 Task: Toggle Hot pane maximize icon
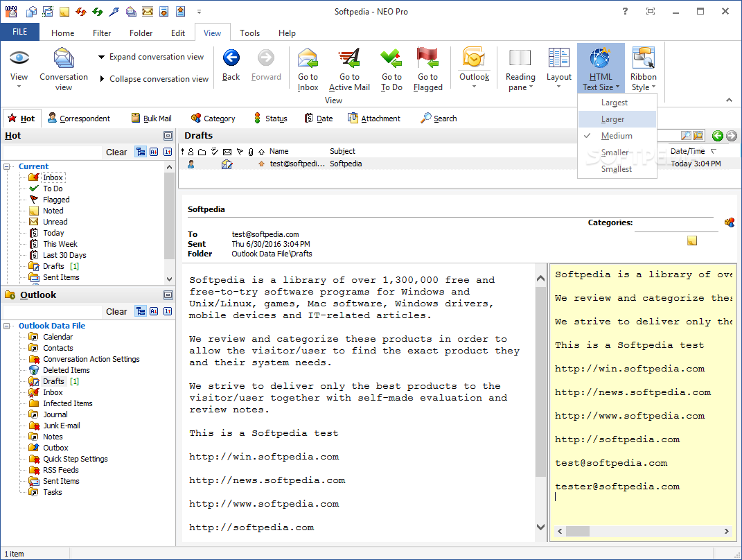coord(168,136)
